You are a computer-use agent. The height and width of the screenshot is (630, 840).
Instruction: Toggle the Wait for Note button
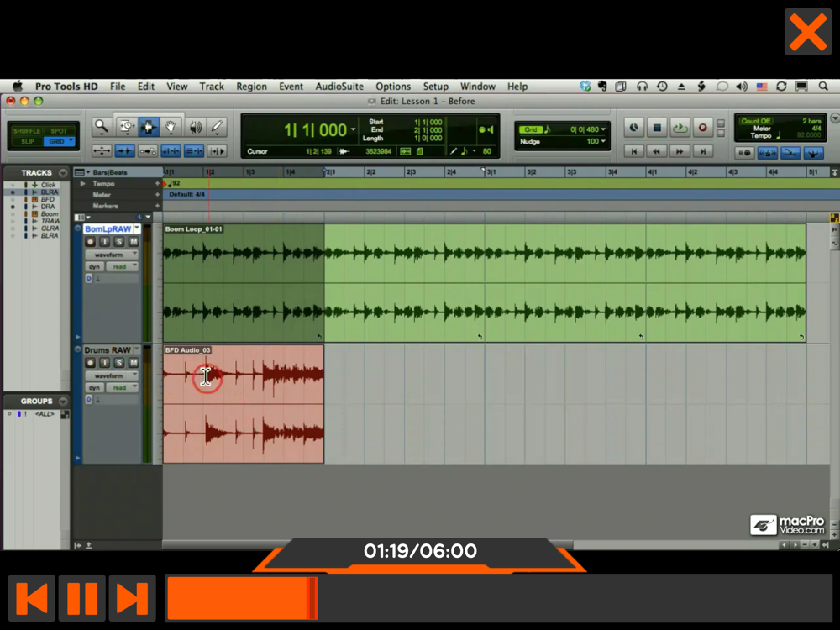pyautogui.click(x=744, y=153)
